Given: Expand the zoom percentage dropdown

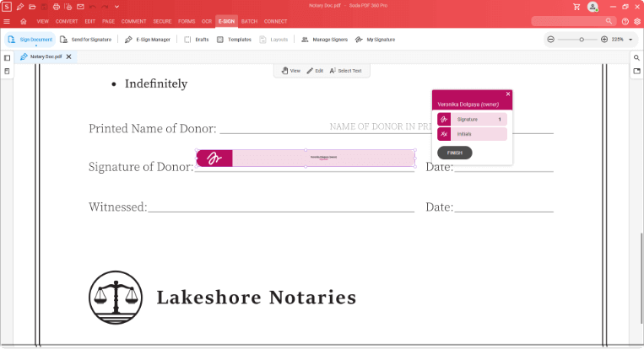Looking at the screenshot, I should point(630,40).
